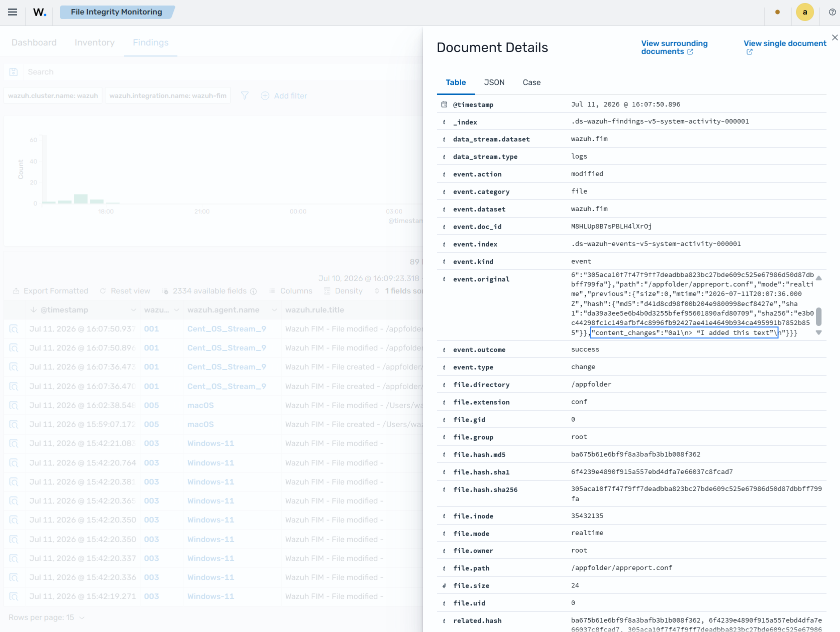Inspect the 16:07:50.937 row document

[x=14, y=329]
